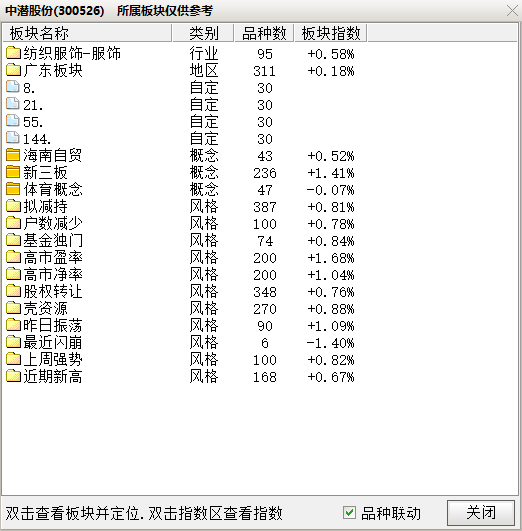This screenshot has width=522, height=531.
Task: Click folder icon beside 壳资源
Action: tap(13, 307)
